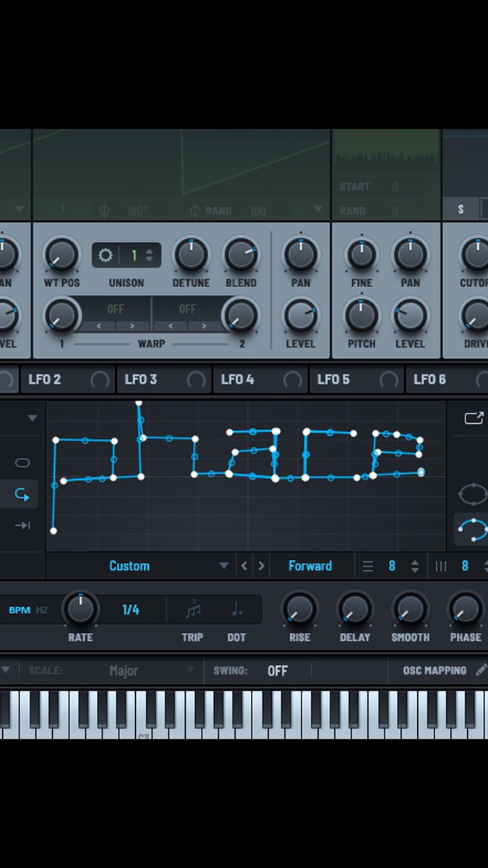
Task: Open the WARP 1 OFF mode menu
Action: [116, 309]
